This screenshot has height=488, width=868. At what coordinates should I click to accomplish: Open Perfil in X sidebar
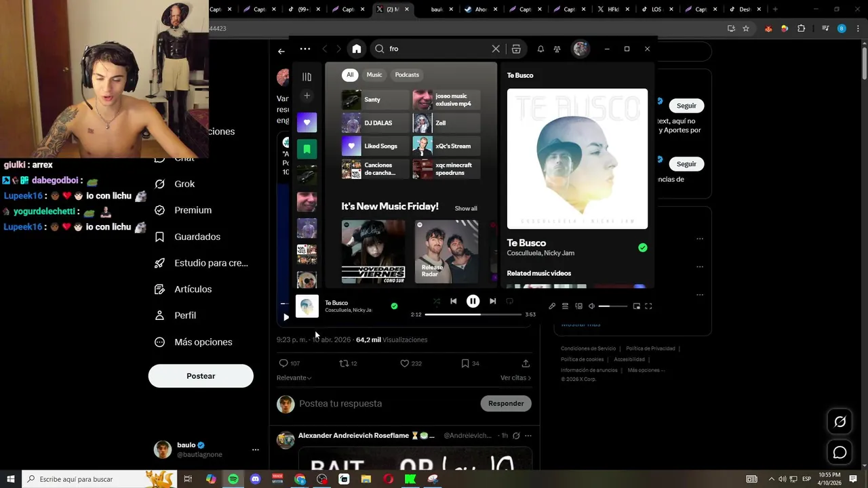[175, 316]
